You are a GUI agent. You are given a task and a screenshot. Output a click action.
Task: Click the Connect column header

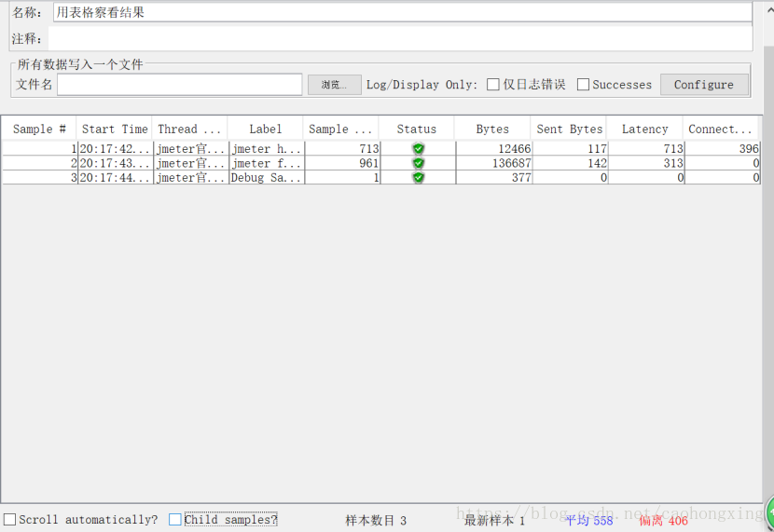point(721,129)
